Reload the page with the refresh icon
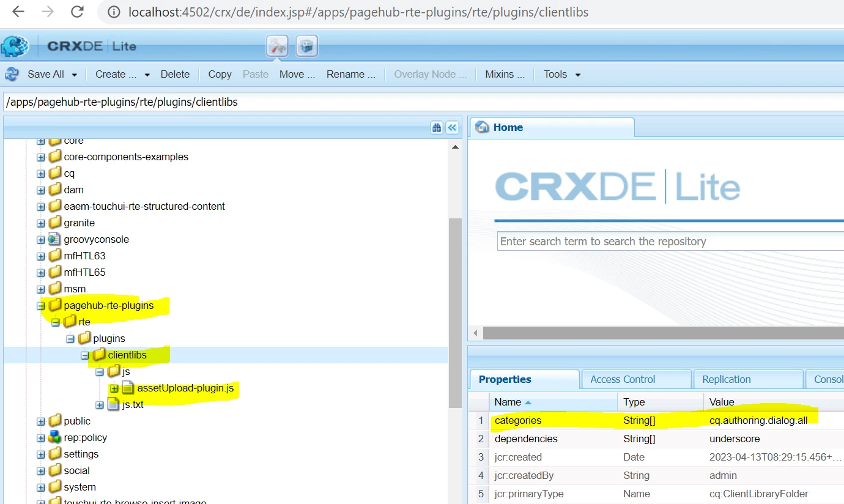Screen dimensions: 844x504 point(77,12)
